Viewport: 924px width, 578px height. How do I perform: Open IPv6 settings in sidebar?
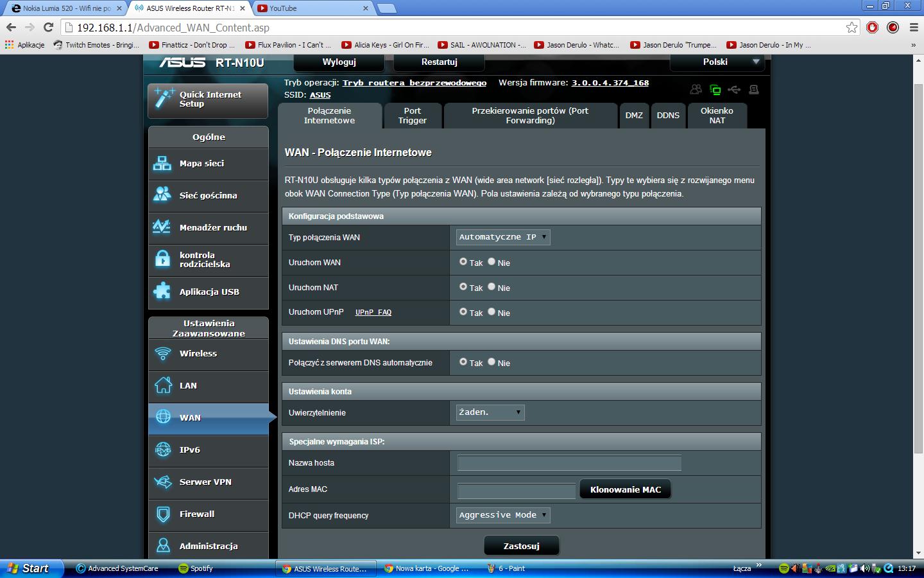[208, 450]
